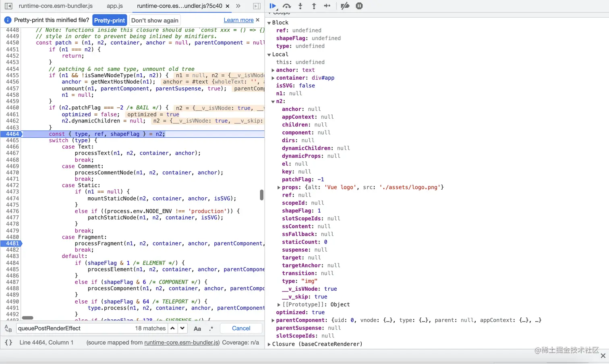Switch to runtime-core.esm-bundler.js tab

pos(56,6)
